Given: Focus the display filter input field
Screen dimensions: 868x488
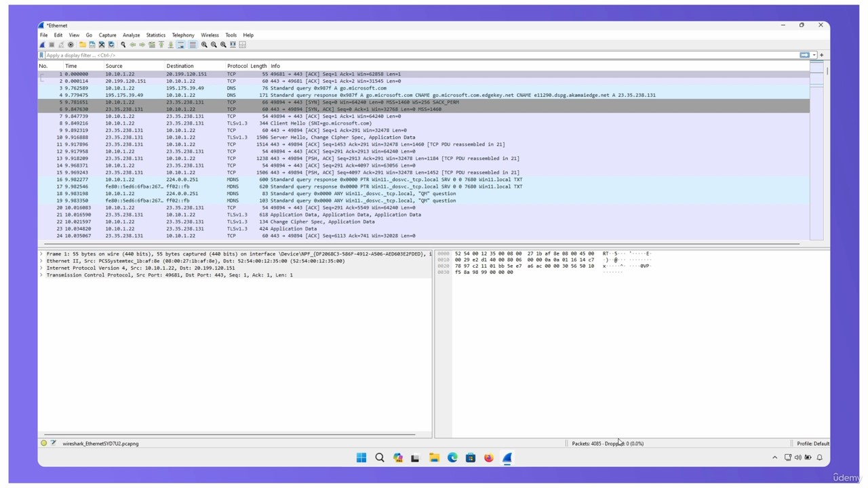Looking at the screenshot, I should tap(420, 55).
